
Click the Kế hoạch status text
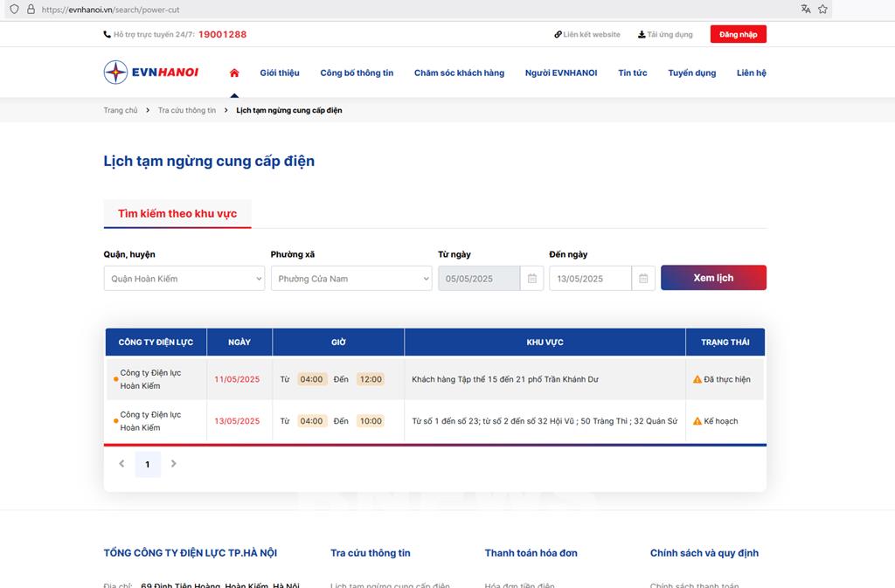coord(721,421)
